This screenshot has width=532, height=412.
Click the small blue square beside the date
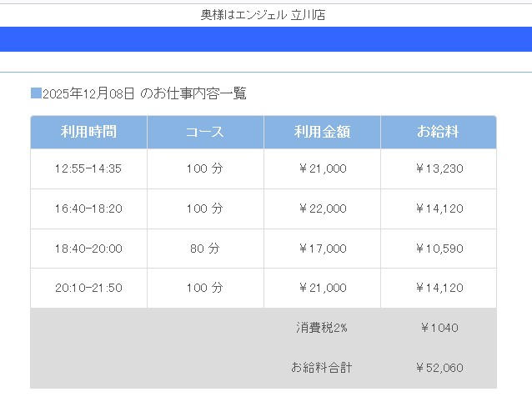[x=36, y=93]
